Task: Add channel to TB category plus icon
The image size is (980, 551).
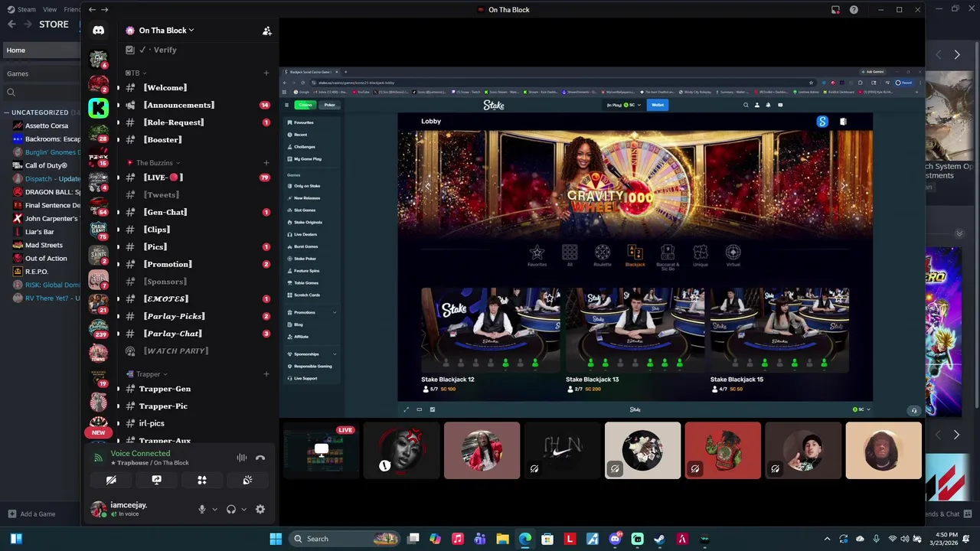Action: [266, 73]
